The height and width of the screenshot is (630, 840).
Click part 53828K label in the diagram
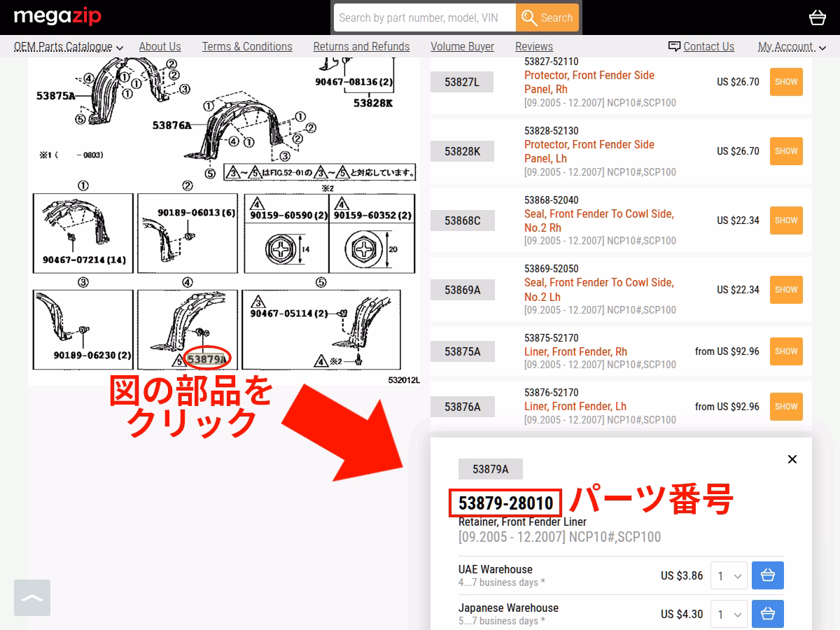tap(373, 103)
